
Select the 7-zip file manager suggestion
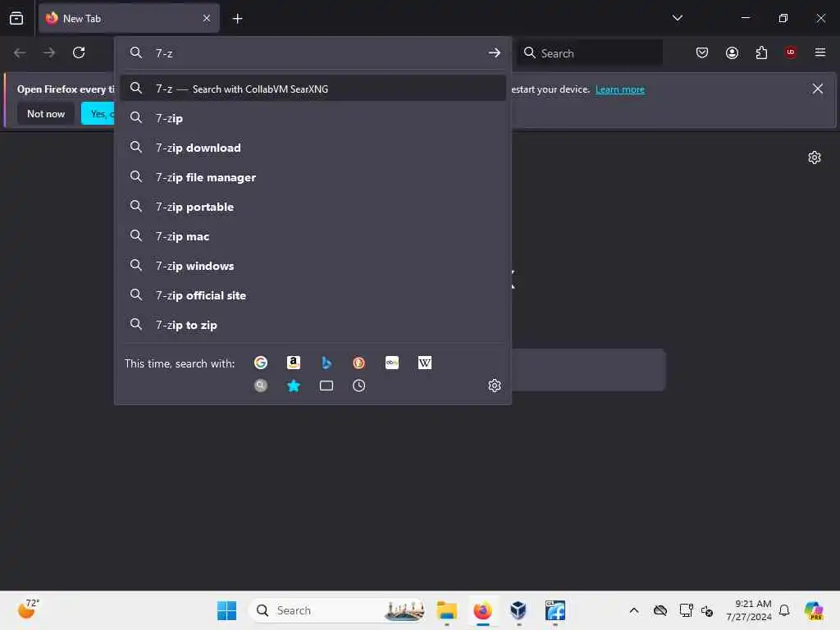[x=313, y=177]
